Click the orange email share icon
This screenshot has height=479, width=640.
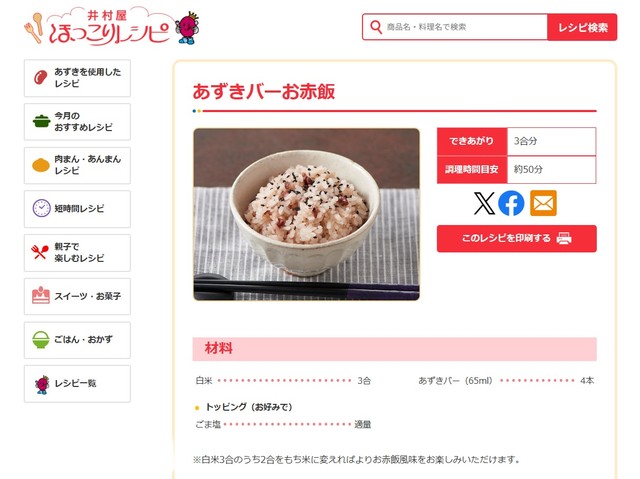pyautogui.click(x=543, y=203)
